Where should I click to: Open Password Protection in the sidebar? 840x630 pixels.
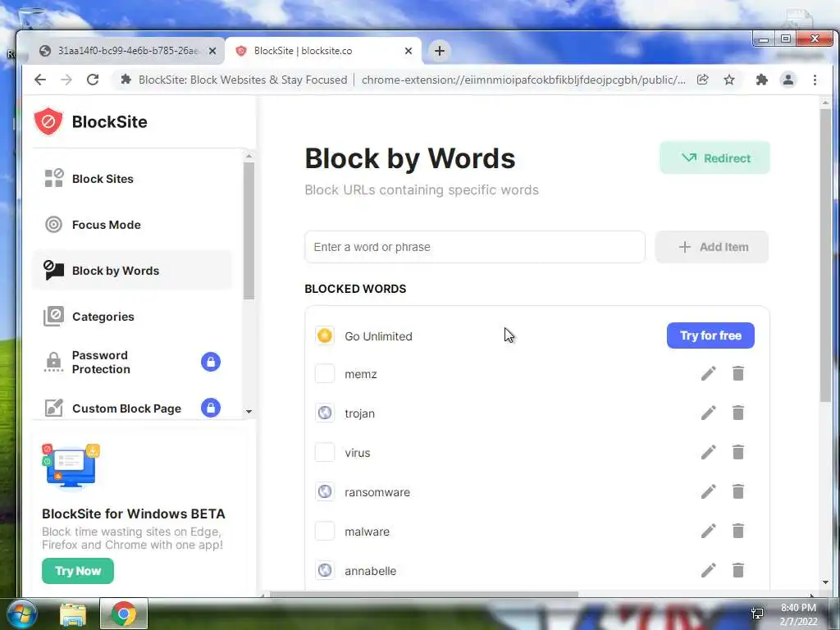[132, 362]
